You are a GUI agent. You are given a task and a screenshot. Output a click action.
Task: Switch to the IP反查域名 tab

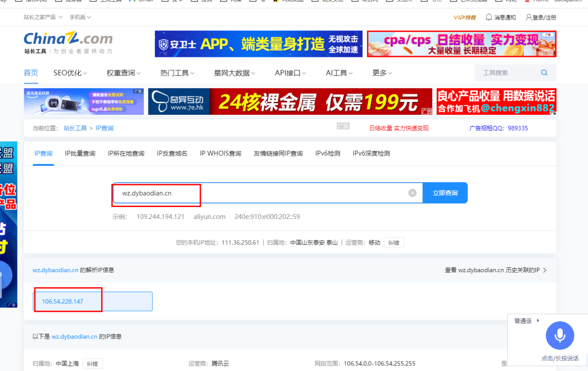[172, 153]
